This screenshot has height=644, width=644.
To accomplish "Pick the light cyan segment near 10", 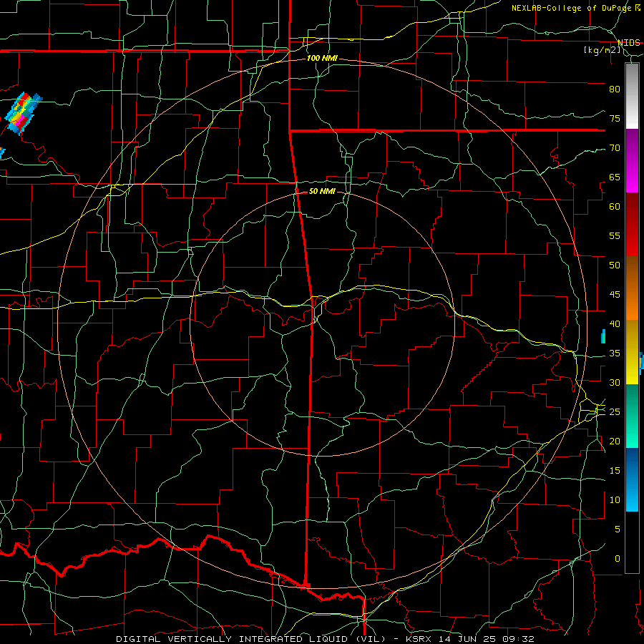I will (632, 495).
